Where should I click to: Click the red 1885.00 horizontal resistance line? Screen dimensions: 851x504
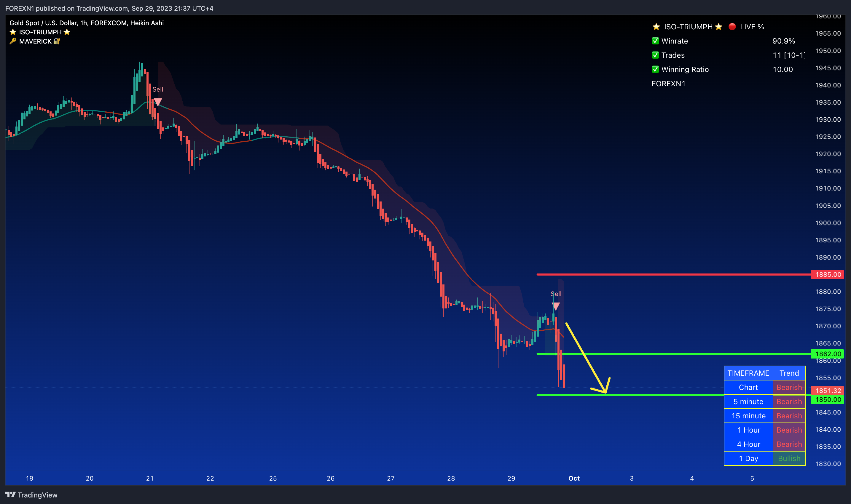click(674, 274)
